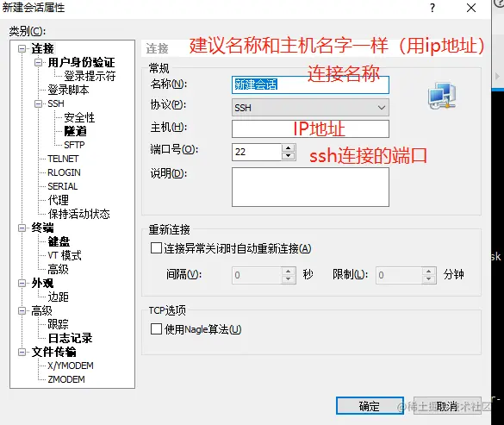Screen dimensions: 504x425
Task: Collapse the 外观 tree node
Action: point(22,283)
